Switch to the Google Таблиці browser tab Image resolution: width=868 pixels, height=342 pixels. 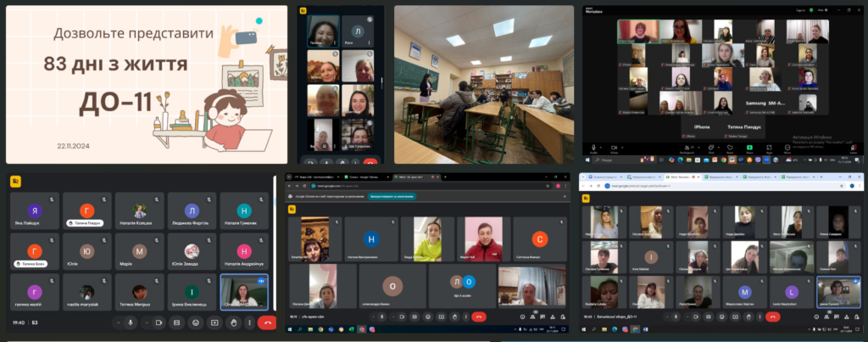click(x=366, y=177)
